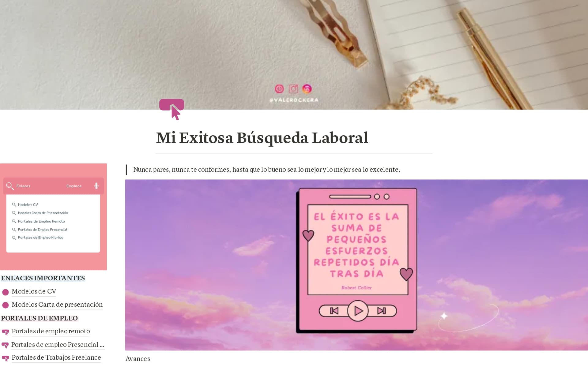Image resolution: width=588 pixels, height=367 pixels.
Task: Click the cursor icon beside Portales de Trabajos Freelance
Action: [x=6, y=358]
